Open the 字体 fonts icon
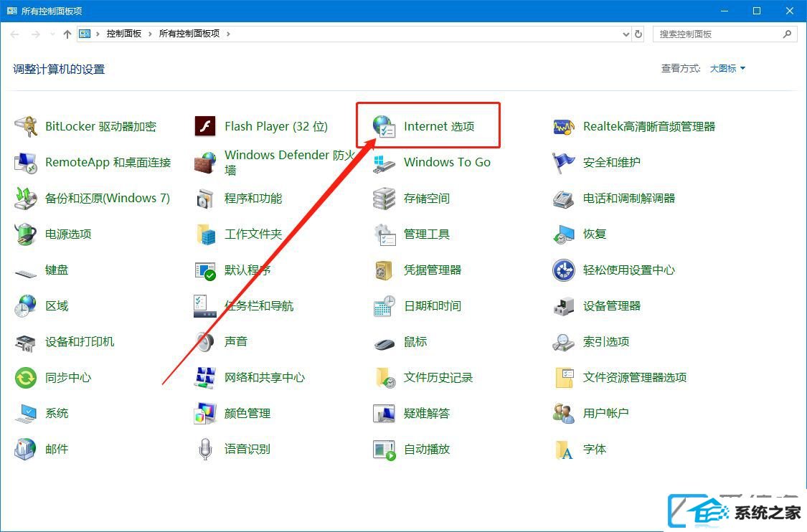Image resolution: width=807 pixels, height=532 pixels. (x=564, y=449)
